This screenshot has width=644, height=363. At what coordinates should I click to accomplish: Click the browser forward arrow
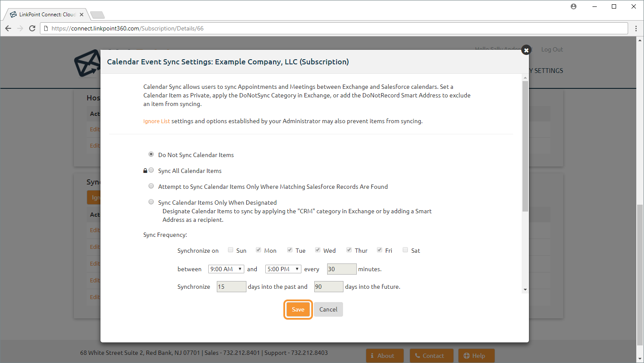[20, 28]
